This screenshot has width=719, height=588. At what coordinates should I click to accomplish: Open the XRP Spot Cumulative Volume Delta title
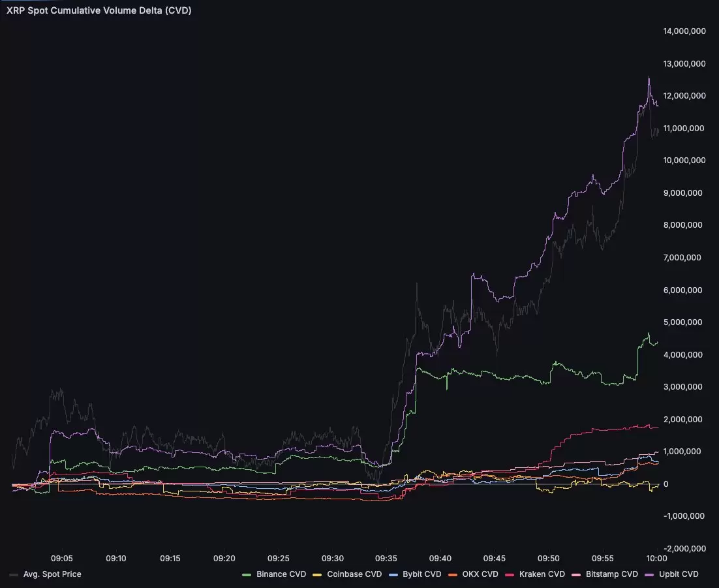(x=99, y=10)
